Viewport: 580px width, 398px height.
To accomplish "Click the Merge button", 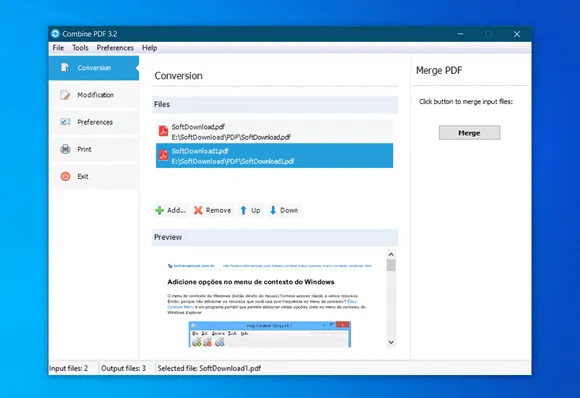I will tap(469, 133).
